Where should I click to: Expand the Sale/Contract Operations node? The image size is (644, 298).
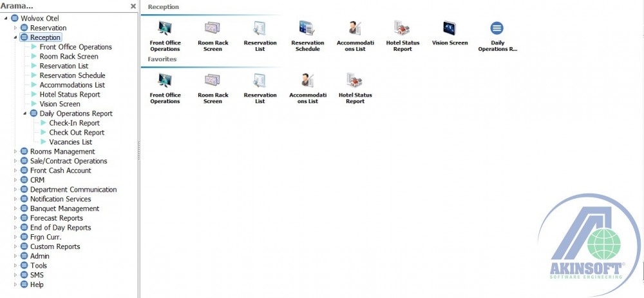[15, 161]
